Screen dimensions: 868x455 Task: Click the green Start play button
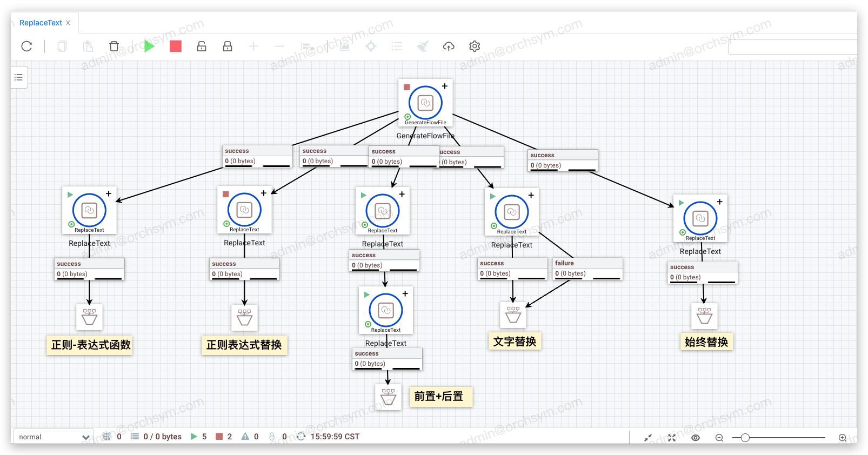[149, 46]
